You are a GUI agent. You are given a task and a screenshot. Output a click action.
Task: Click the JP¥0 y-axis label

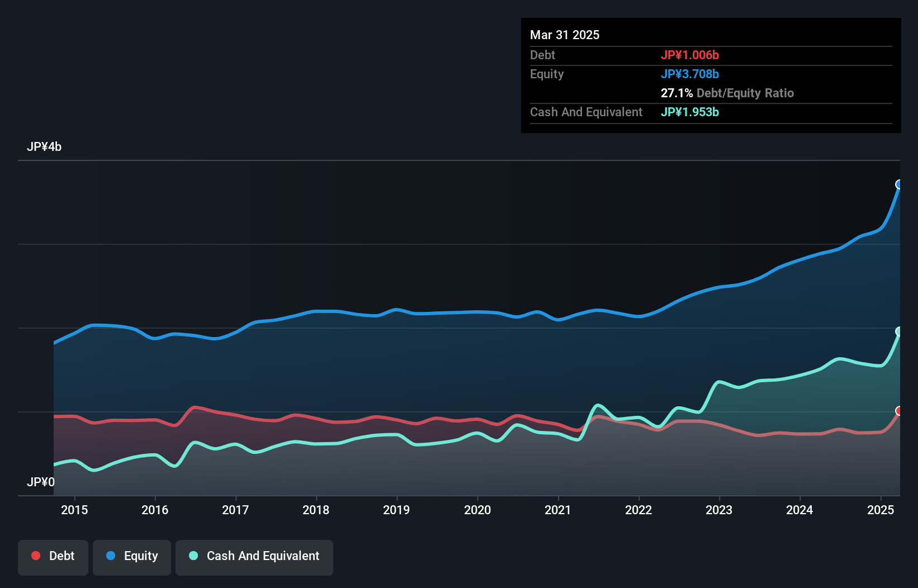pyautogui.click(x=41, y=482)
